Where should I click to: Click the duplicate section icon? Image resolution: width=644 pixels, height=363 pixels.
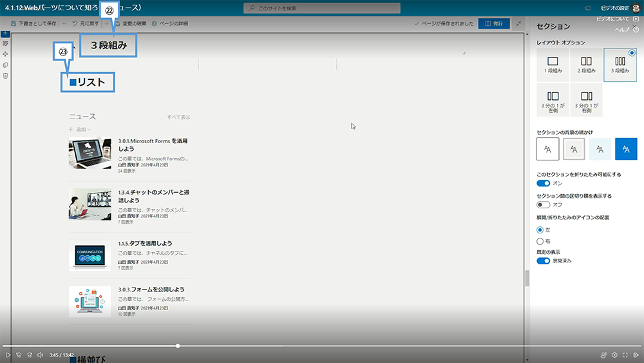point(5,65)
